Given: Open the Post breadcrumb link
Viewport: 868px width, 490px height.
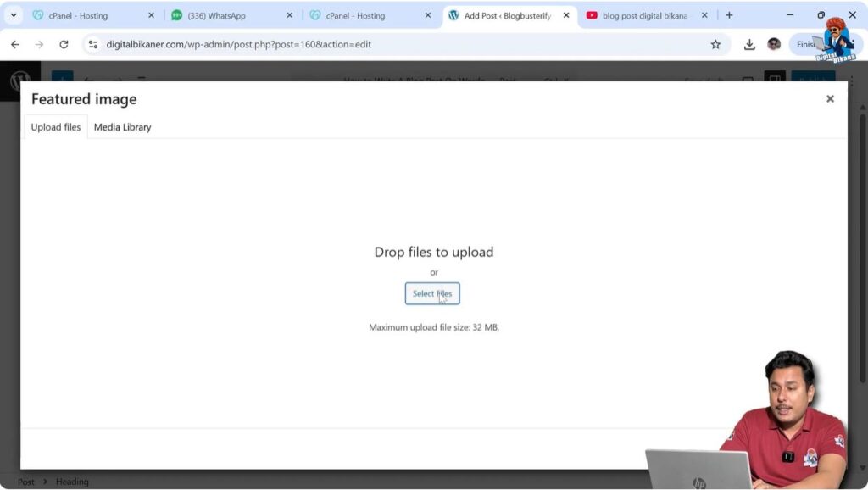Looking at the screenshot, I should [x=25, y=481].
